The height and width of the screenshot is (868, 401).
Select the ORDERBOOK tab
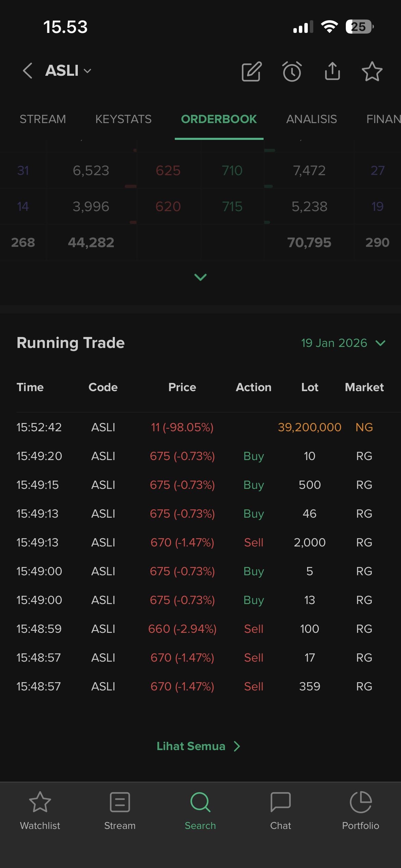point(219,119)
